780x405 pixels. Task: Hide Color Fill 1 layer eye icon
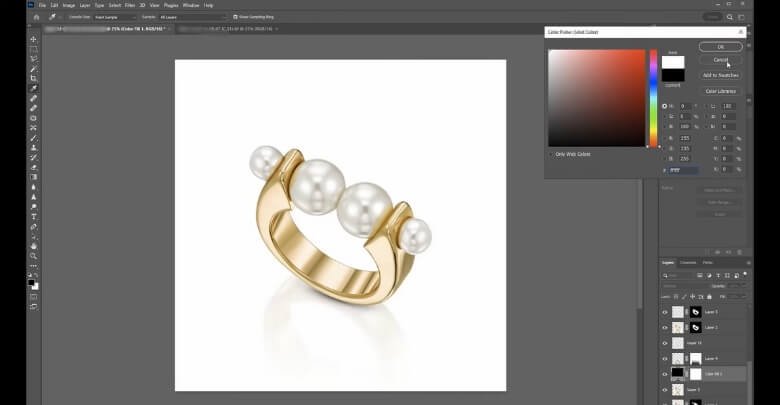pos(665,374)
